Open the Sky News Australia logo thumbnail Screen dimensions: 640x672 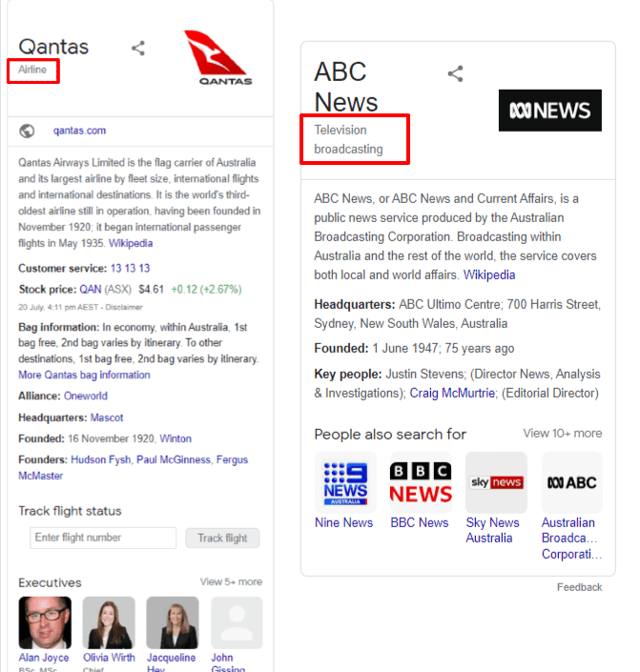coord(496,482)
